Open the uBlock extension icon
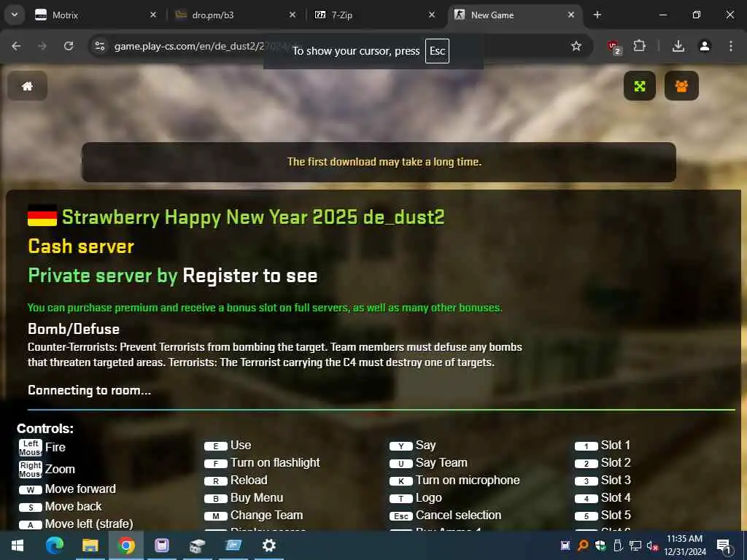 (x=614, y=47)
